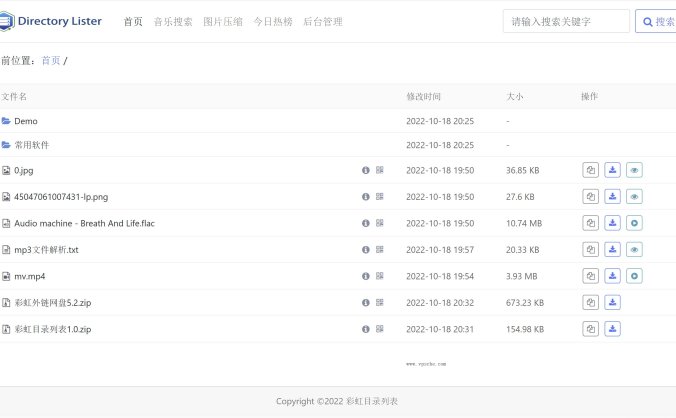Open the 常用软件 folder
This screenshot has height=418, width=676.
[x=31, y=145]
